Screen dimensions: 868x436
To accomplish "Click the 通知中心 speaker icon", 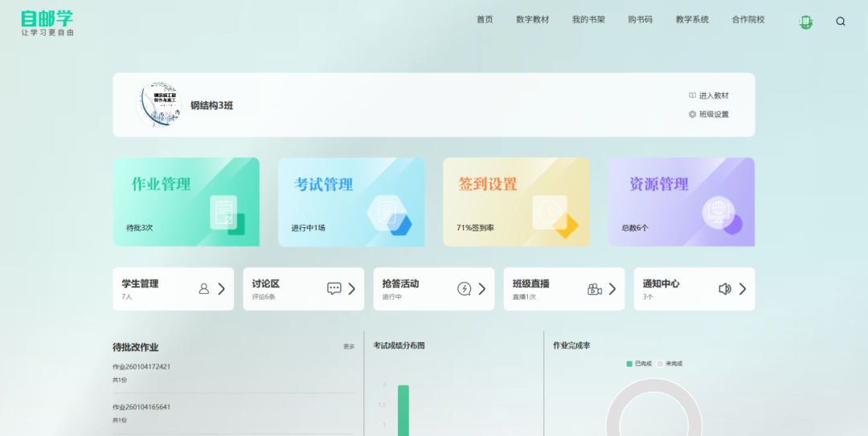I will 725,289.
